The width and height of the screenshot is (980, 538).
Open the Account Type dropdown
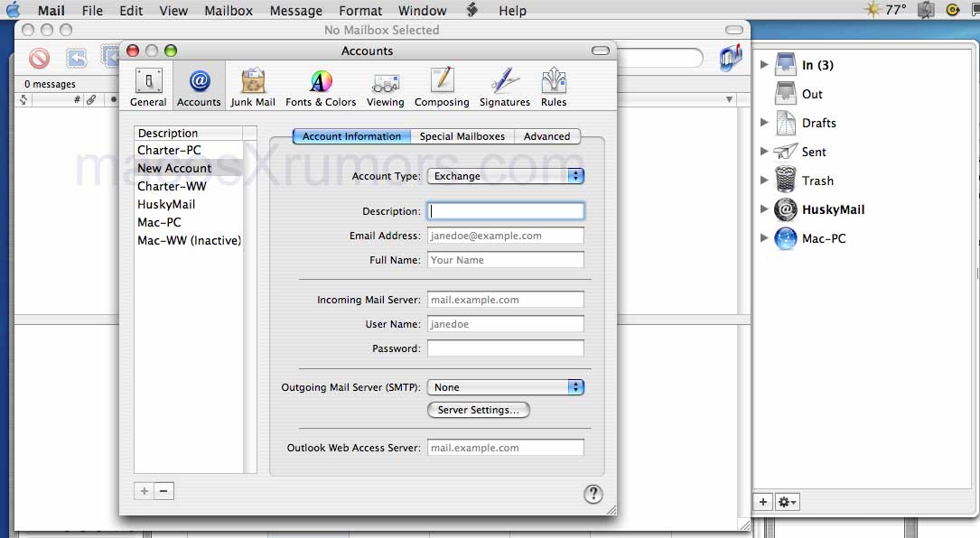pos(506,176)
